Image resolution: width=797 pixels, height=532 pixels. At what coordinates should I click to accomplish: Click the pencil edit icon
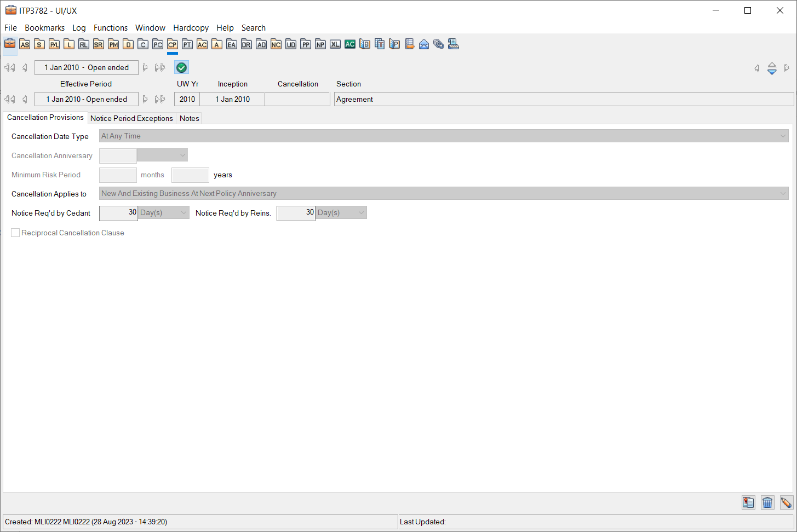click(786, 502)
